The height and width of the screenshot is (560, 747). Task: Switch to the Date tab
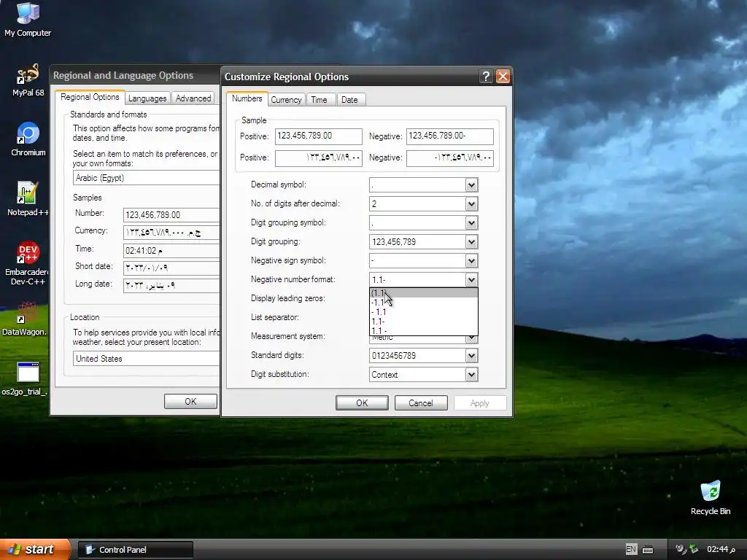pyautogui.click(x=349, y=99)
